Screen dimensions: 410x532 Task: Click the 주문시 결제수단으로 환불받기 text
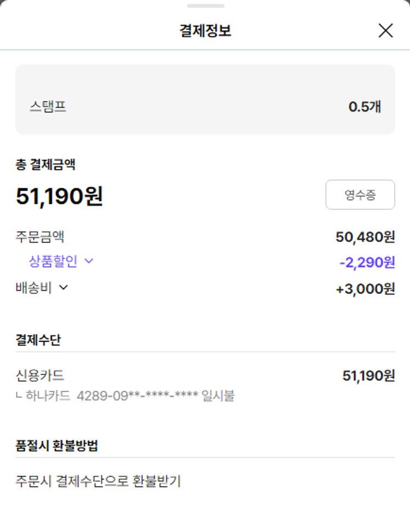[98, 482]
